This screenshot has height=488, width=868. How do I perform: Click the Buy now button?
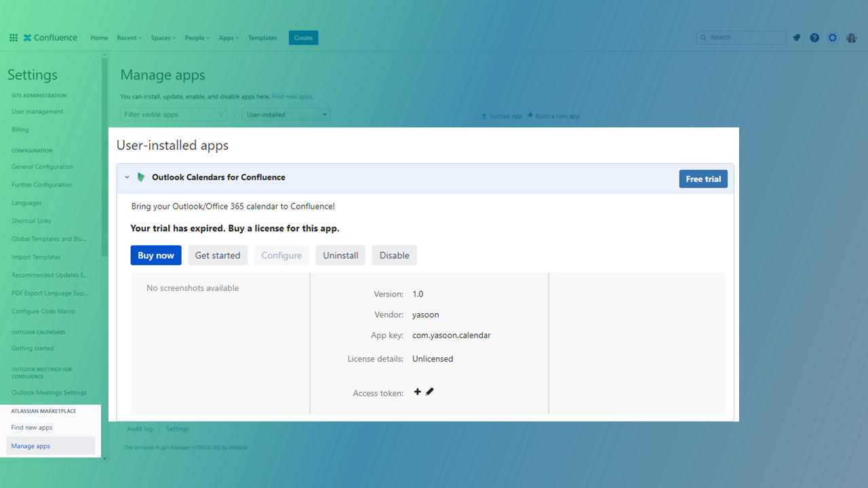pyautogui.click(x=155, y=255)
